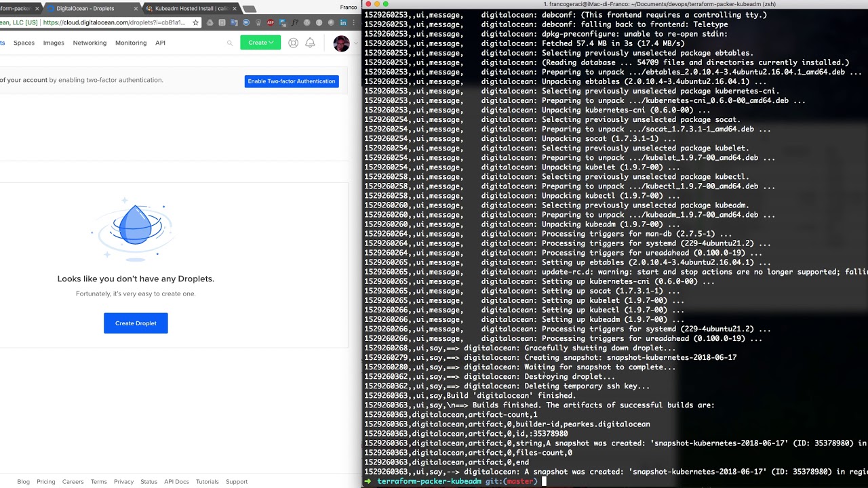Open the Pricing footer link
The height and width of the screenshot is (488, 868).
[46, 482]
